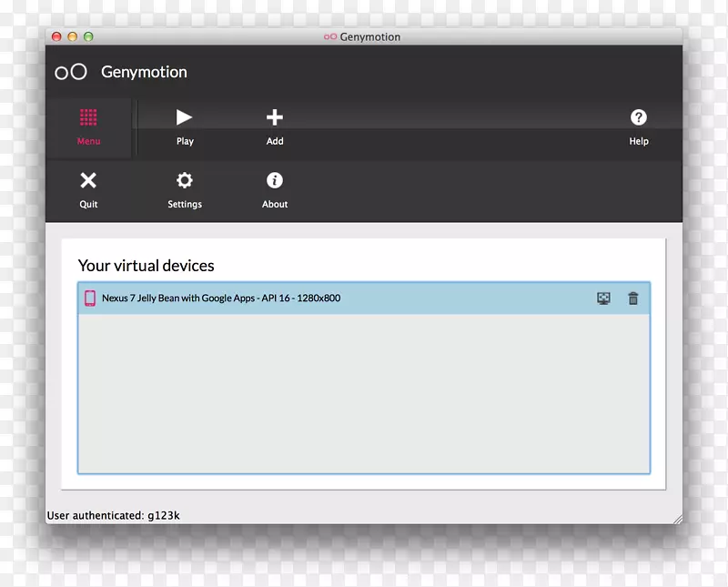Delete the Nexus 7 device with trash icon
Viewport: 728px width, 587px height.
coord(632,299)
